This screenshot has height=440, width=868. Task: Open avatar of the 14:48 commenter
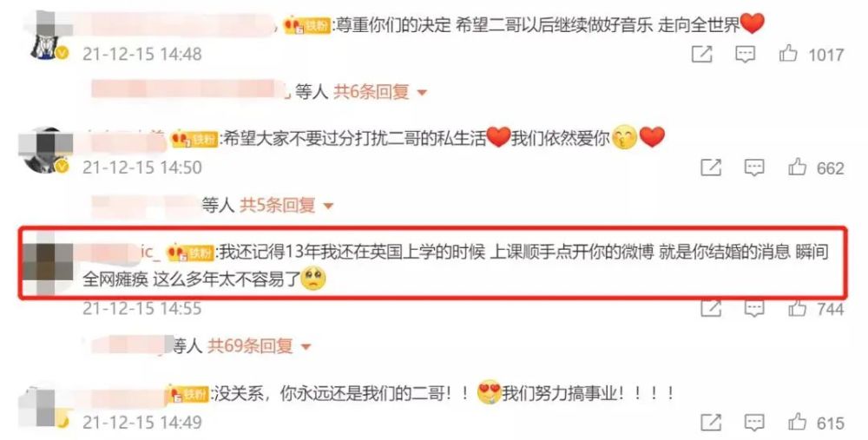48,36
